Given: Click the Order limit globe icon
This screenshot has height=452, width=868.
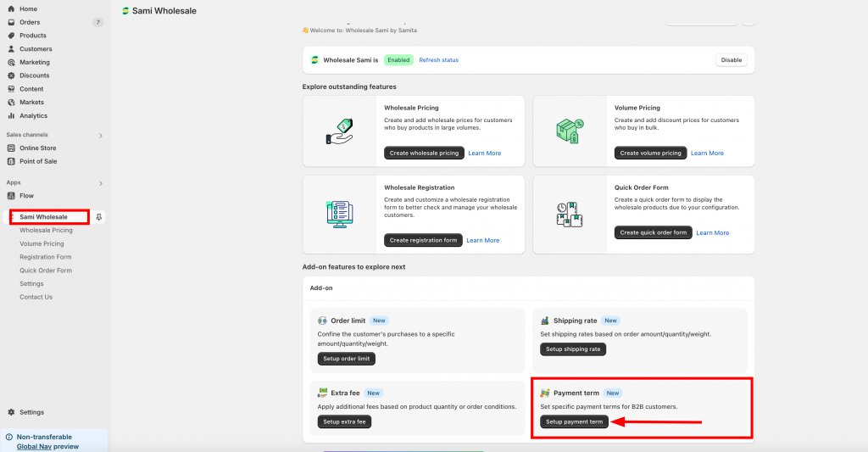Looking at the screenshot, I should tap(322, 321).
